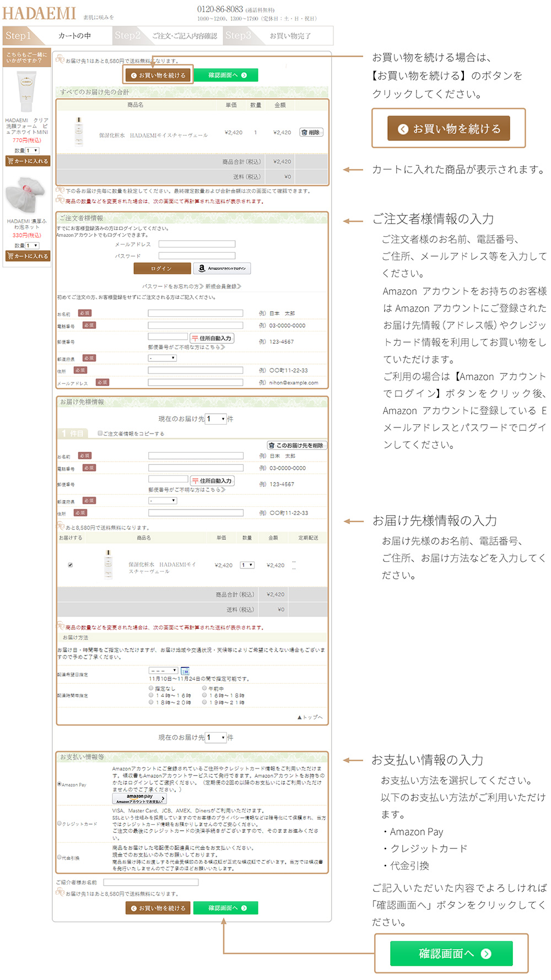This screenshot has height=980, width=551.
Task: Click top green 確認画面へ button
Action: tap(226, 75)
